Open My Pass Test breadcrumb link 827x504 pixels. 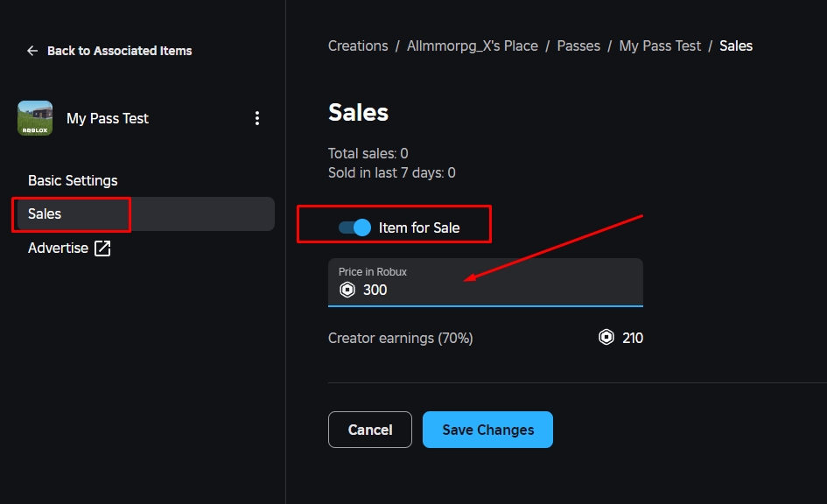click(660, 45)
